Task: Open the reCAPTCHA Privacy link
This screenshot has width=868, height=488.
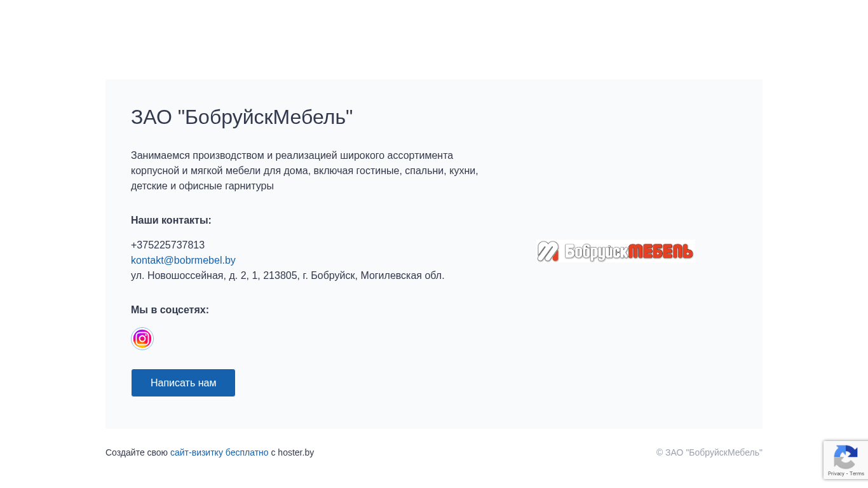Action: tap(836, 473)
